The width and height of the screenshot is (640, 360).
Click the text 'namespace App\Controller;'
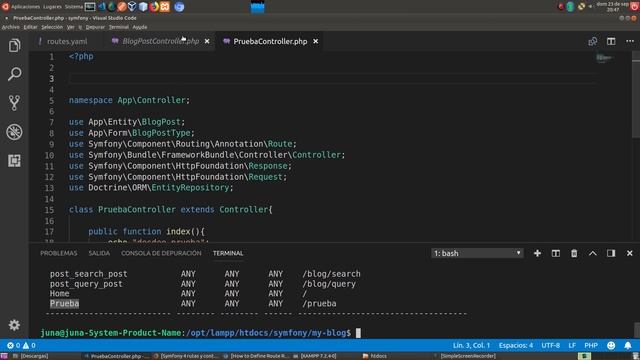(x=129, y=100)
